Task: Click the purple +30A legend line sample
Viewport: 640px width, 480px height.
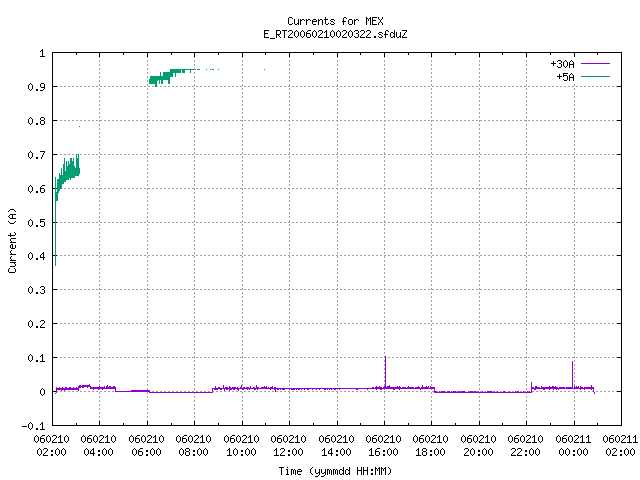Action: [596, 64]
